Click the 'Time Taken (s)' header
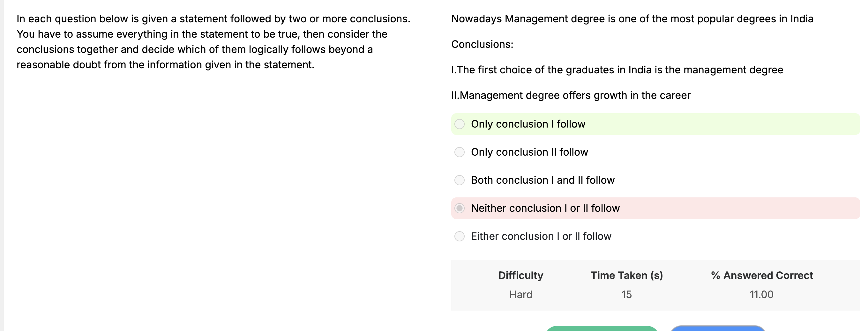Viewport: 868px width, 331px height. pyautogui.click(x=627, y=276)
